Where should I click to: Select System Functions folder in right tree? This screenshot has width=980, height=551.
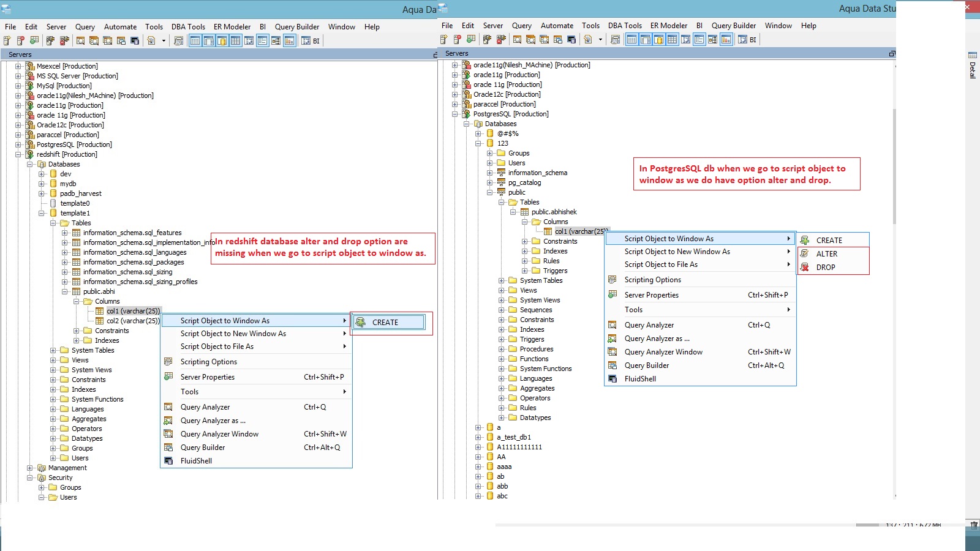[x=546, y=369]
